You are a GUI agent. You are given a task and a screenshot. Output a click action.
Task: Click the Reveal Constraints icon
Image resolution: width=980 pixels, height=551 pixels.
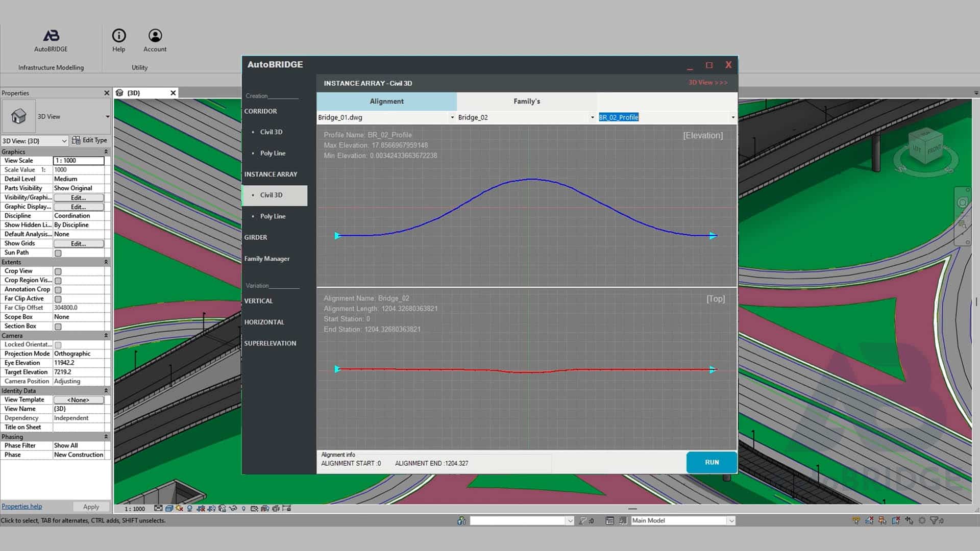click(x=287, y=508)
